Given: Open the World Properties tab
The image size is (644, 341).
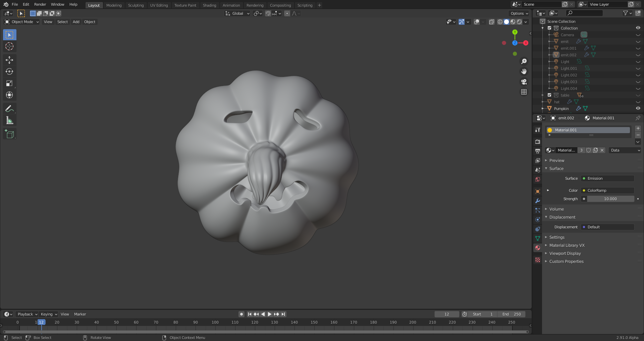Looking at the screenshot, I should click(x=538, y=179).
